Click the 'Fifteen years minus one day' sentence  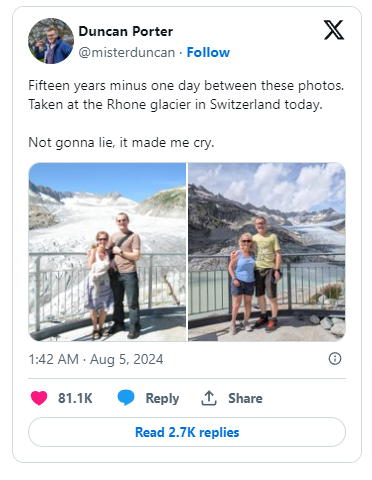pos(186,86)
